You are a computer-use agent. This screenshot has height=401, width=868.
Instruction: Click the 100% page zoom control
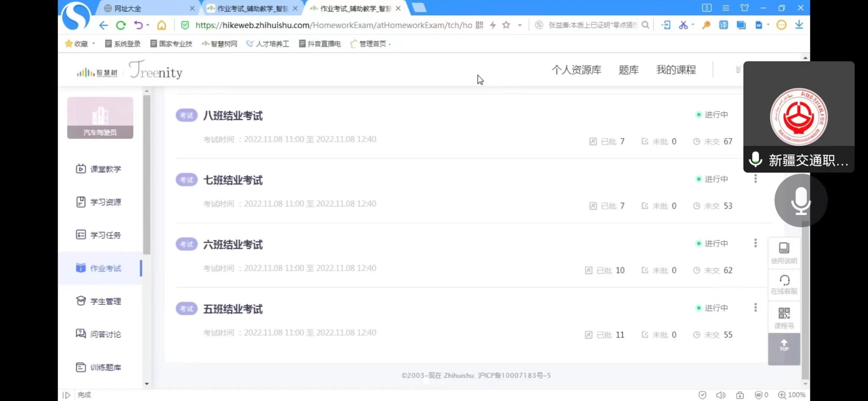(x=792, y=395)
